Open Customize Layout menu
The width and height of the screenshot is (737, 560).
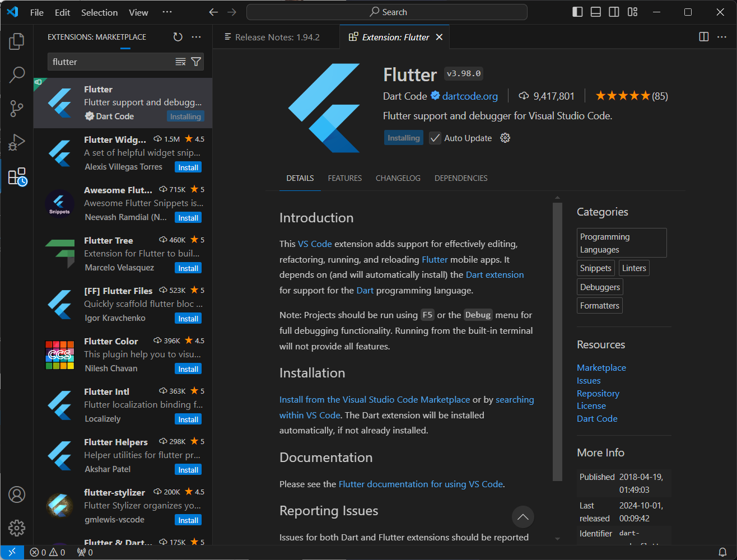632,12
